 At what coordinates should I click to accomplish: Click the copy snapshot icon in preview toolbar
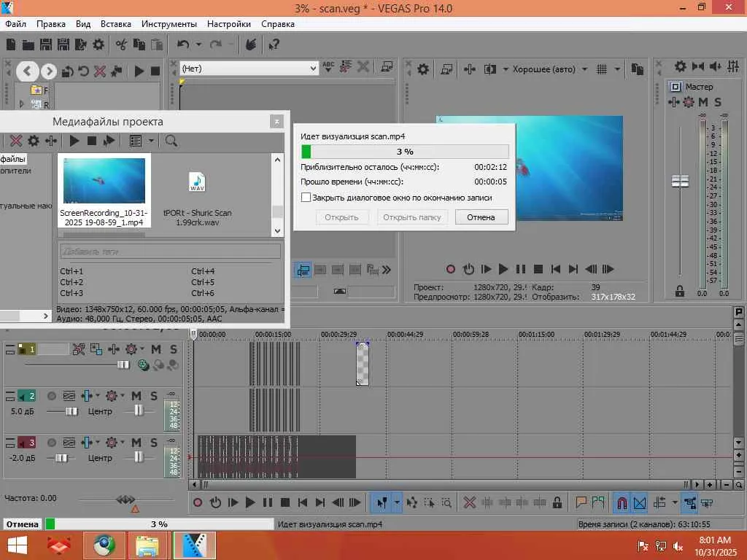(x=637, y=69)
